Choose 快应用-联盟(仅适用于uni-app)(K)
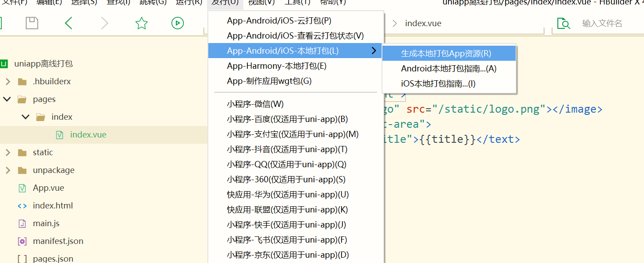 pyautogui.click(x=296, y=210)
